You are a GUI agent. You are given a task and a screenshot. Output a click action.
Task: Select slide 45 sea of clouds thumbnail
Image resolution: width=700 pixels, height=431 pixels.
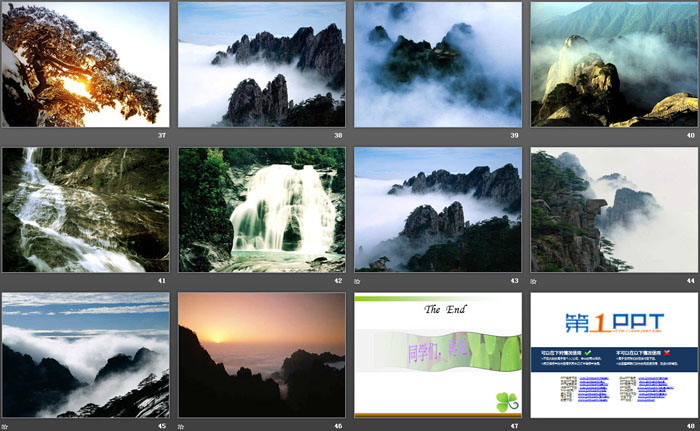pos(86,355)
